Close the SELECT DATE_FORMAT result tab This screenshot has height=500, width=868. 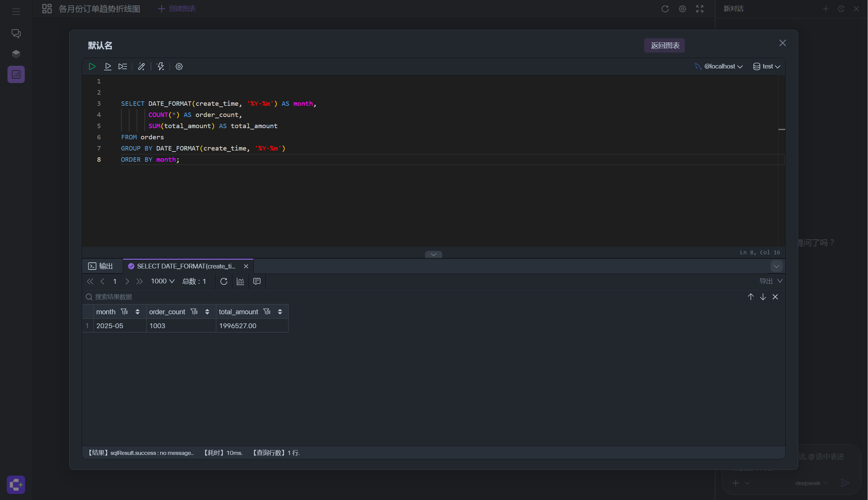246,266
